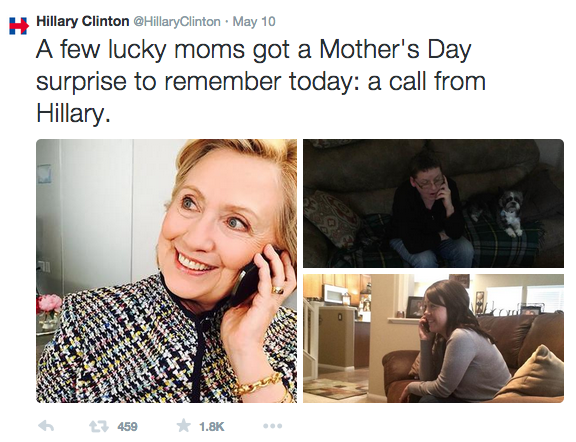Click the favorite star icon
This screenshot has width=576, height=442.
(x=184, y=426)
